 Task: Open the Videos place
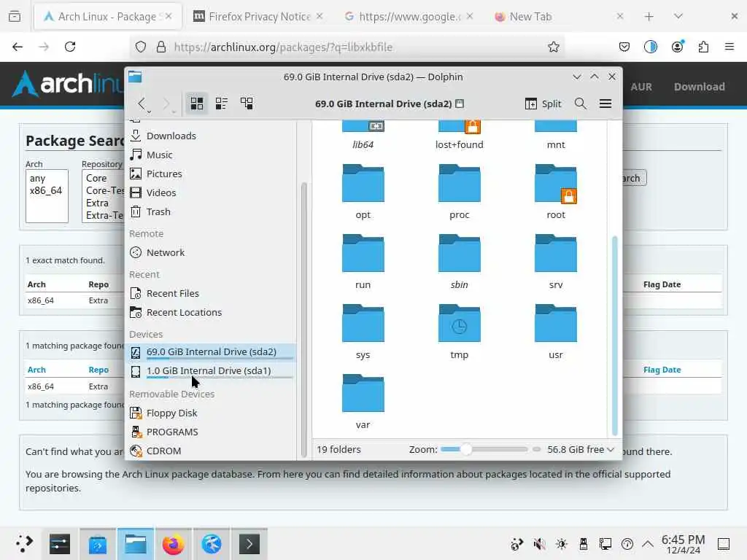click(x=212, y=192)
